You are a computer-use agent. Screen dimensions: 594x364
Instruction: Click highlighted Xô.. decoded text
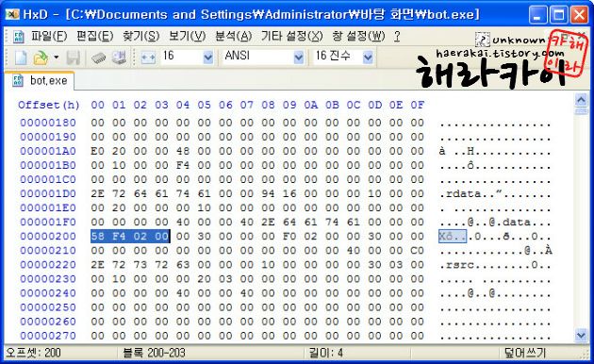(453, 237)
